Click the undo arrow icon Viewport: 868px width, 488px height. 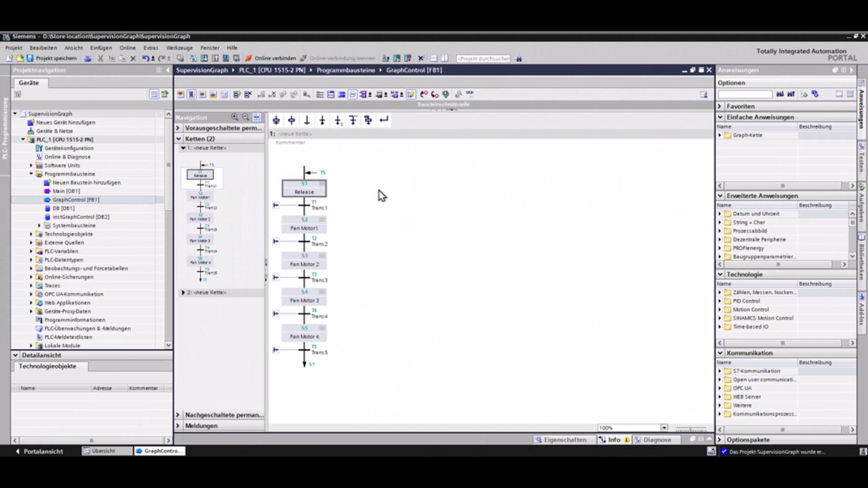tap(145, 58)
